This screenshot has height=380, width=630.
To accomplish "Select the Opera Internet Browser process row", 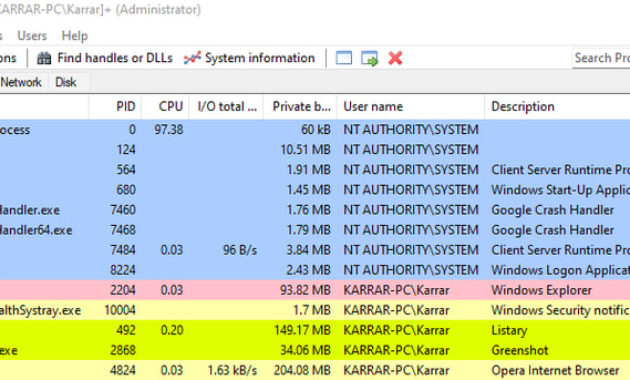I will point(315,370).
